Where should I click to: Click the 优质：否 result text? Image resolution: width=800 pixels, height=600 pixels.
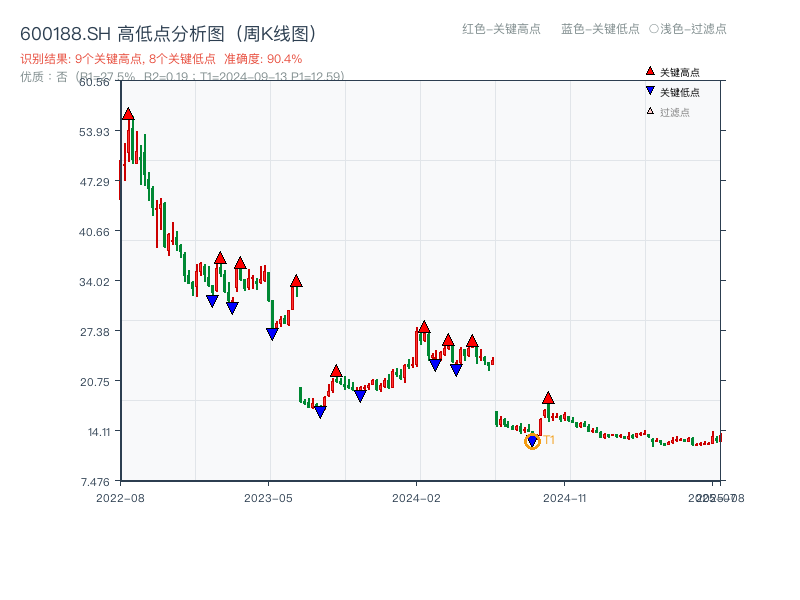coord(44,75)
